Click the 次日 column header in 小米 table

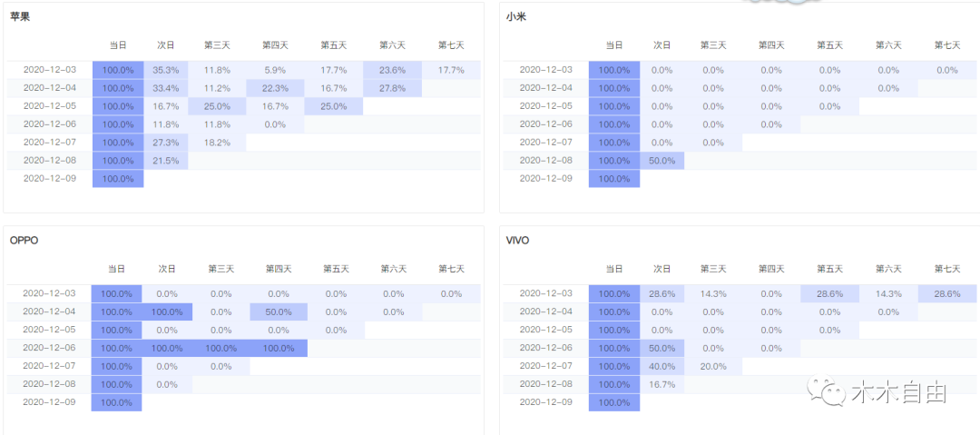[x=661, y=44]
